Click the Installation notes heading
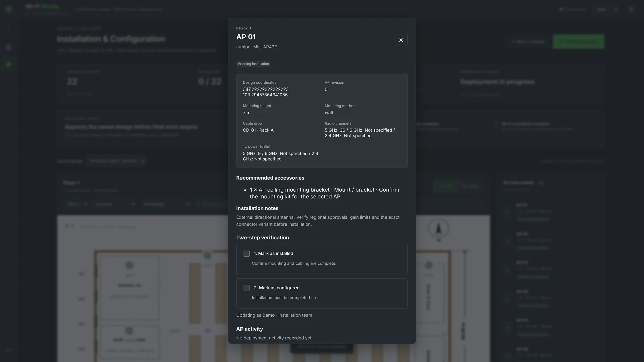The width and height of the screenshot is (644, 362). (x=257, y=208)
